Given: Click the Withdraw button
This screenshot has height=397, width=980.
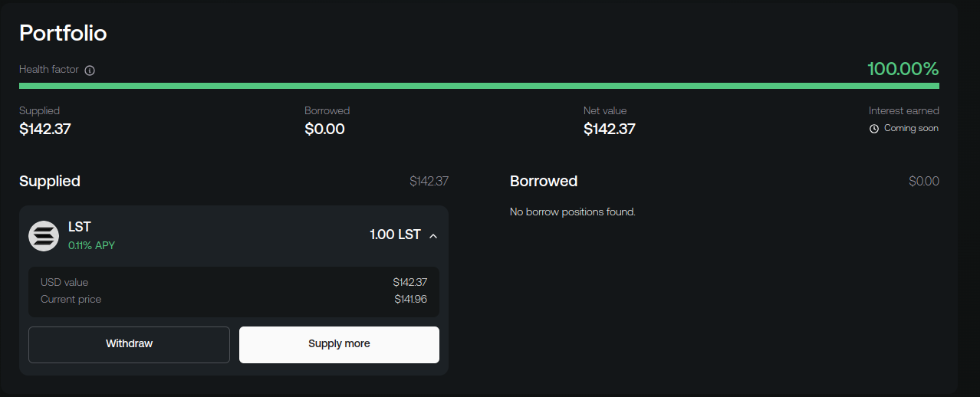Looking at the screenshot, I should coord(129,344).
